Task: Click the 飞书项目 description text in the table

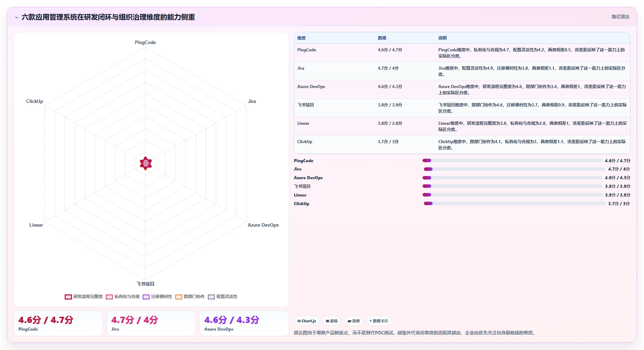Action: click(x=532, y=108)
